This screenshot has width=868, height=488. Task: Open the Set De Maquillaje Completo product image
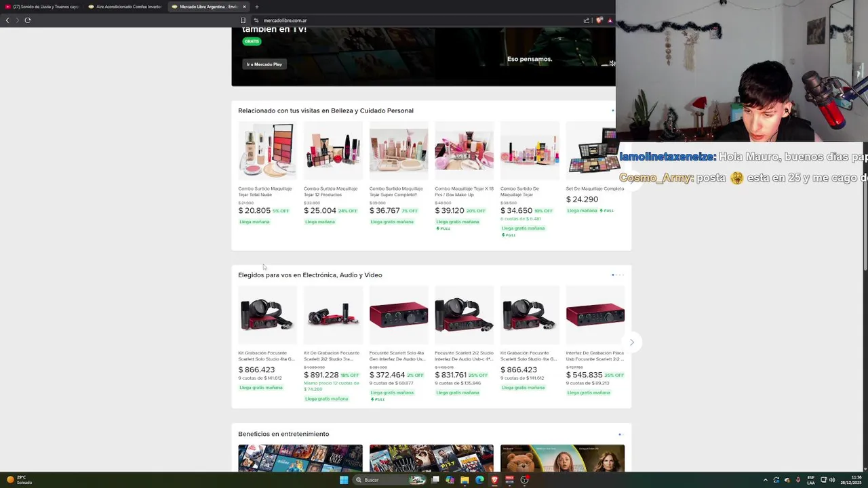point(591,150)
